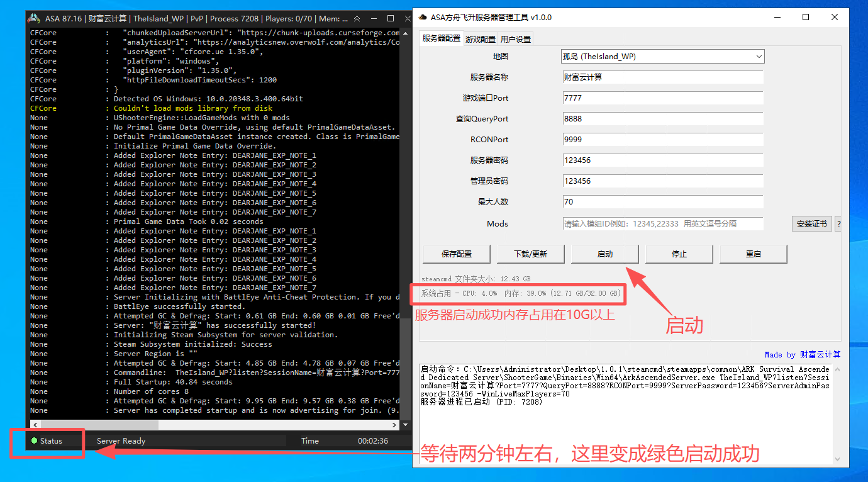This screenshot has width=868, height=482.
Task: Focus the 管理员密码 input field
Action: pyautogui.click(x=662, y=181)
